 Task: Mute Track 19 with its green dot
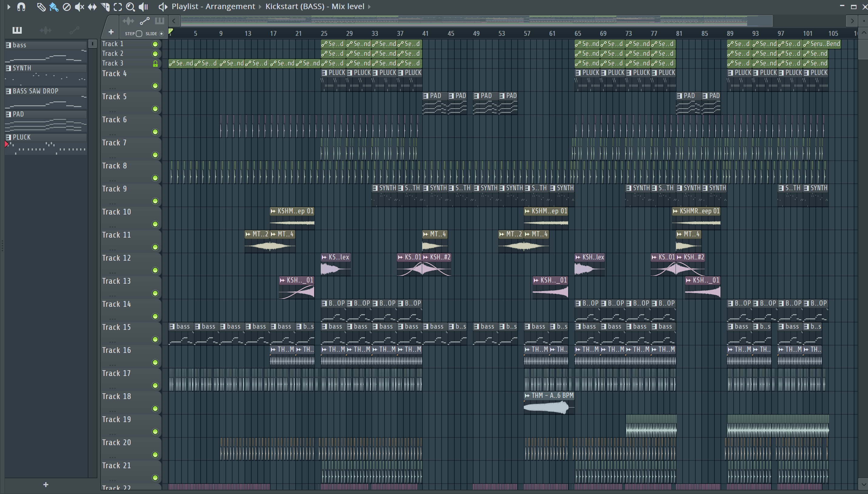(x=155, y=431)
